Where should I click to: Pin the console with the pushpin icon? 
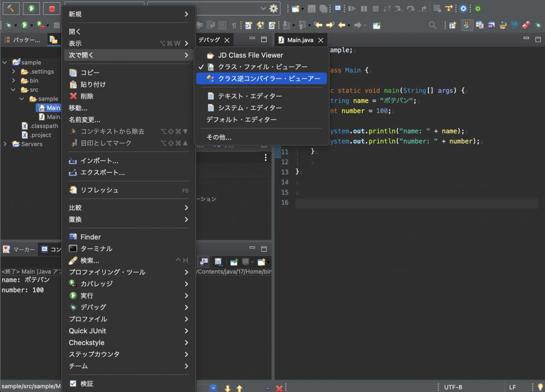point(234,262)
